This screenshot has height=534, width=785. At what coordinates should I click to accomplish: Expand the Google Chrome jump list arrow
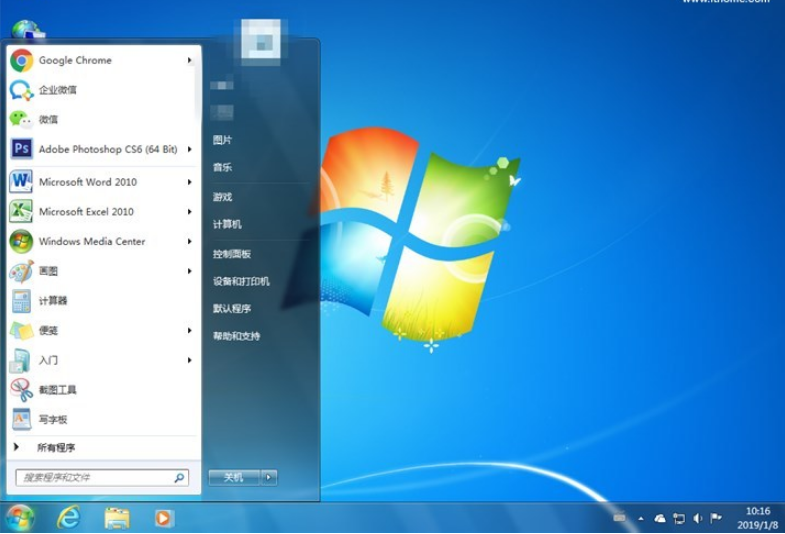(189, 61)
